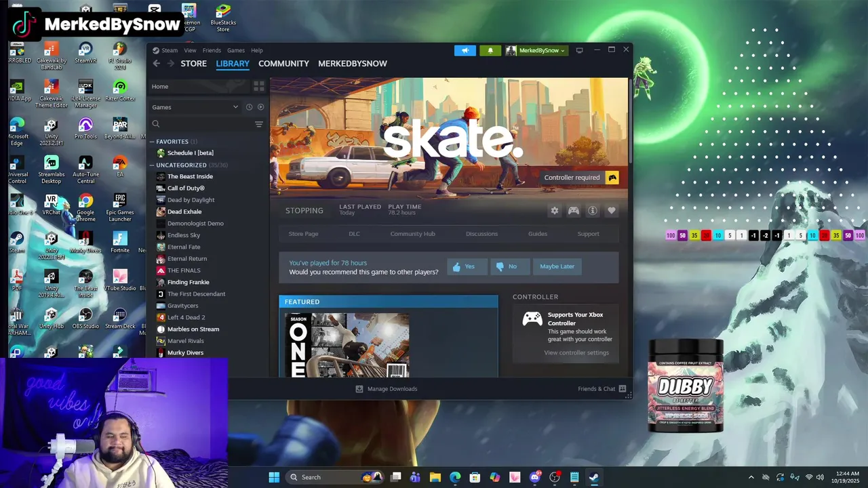This screenshot has height=488, width=868.
Task: Open Discord from the taskbar
Action: pyautogui.click(x=535, y=477)
